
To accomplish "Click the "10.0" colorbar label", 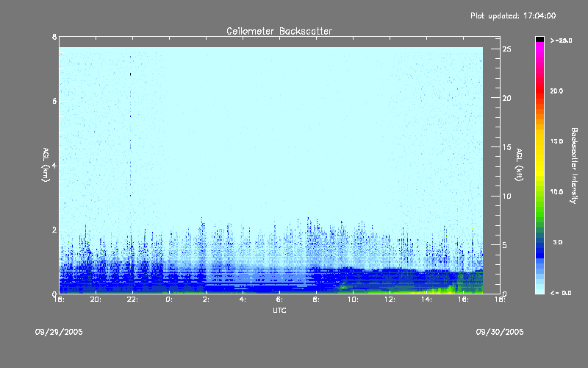I will click(556, 191).
